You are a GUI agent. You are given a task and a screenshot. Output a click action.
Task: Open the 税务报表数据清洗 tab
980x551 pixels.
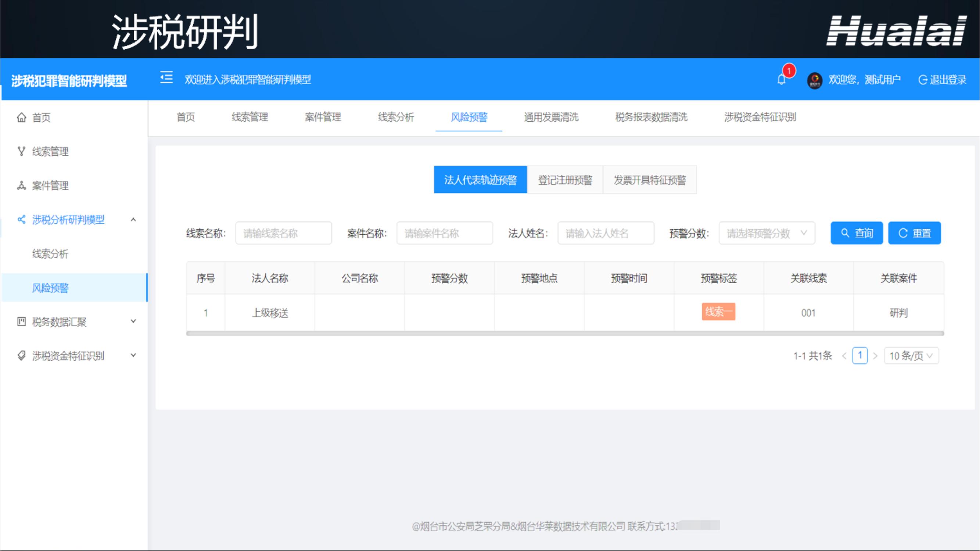tap(651, 117)
